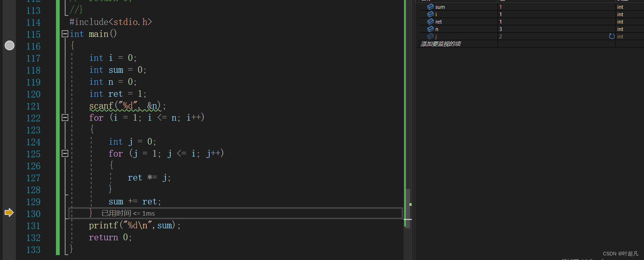Click the printf statement on line 131

pos(135,226)
